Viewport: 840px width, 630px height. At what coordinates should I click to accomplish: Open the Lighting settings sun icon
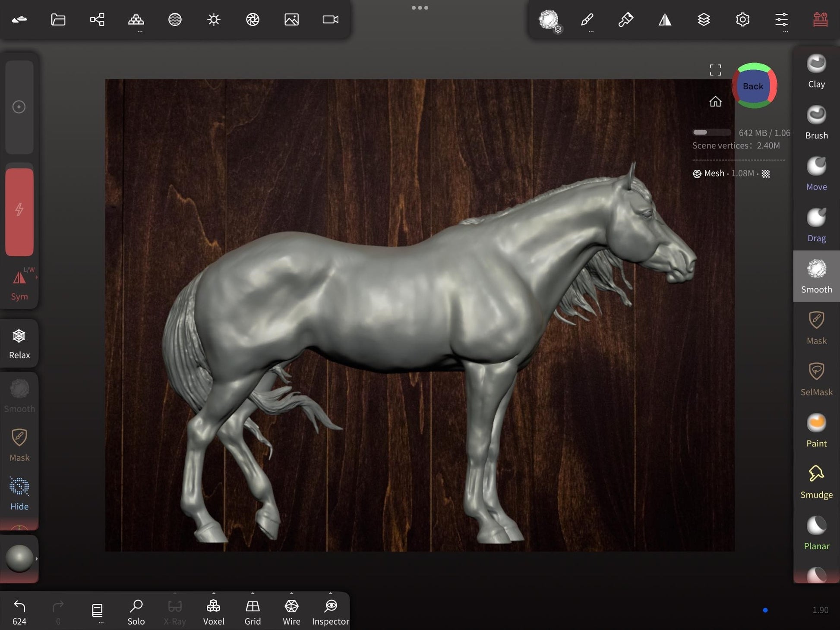click(x=214, y=19)
